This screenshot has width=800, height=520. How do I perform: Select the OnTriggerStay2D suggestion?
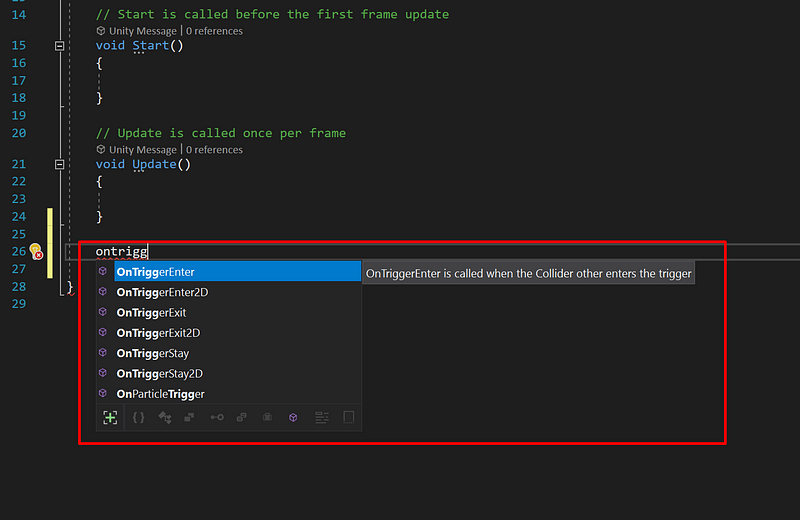[160, 374]
